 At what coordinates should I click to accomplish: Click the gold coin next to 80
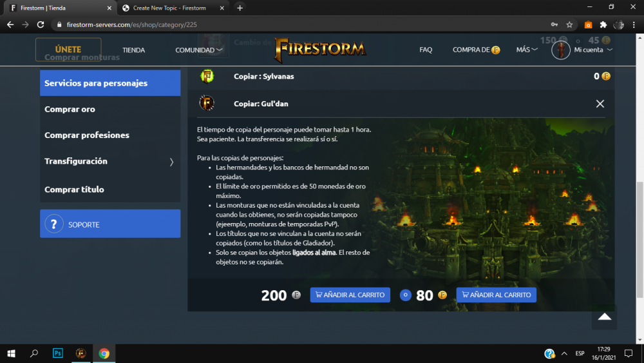coord(442,295)
